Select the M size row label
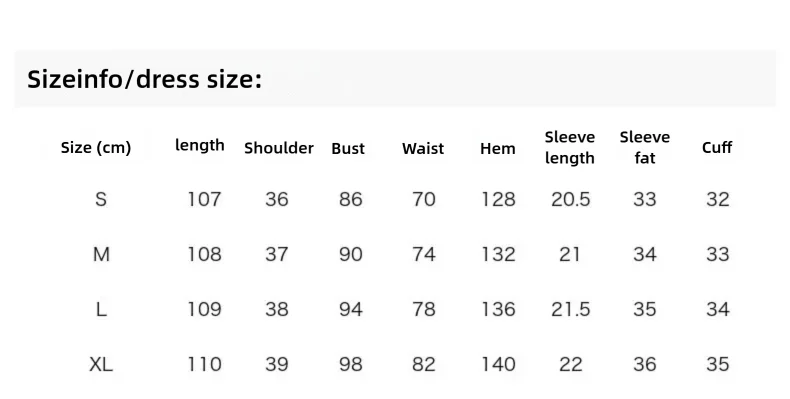Image resolution: width=790 pixels, height=399 pixels. tap(101, 254)
